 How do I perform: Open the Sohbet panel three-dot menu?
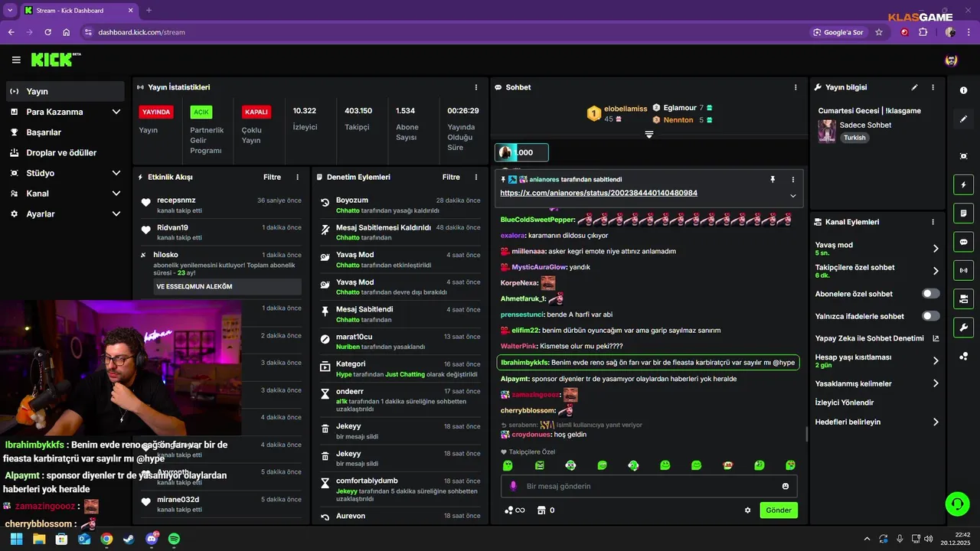pyautogui.click(x=795, y=87)
